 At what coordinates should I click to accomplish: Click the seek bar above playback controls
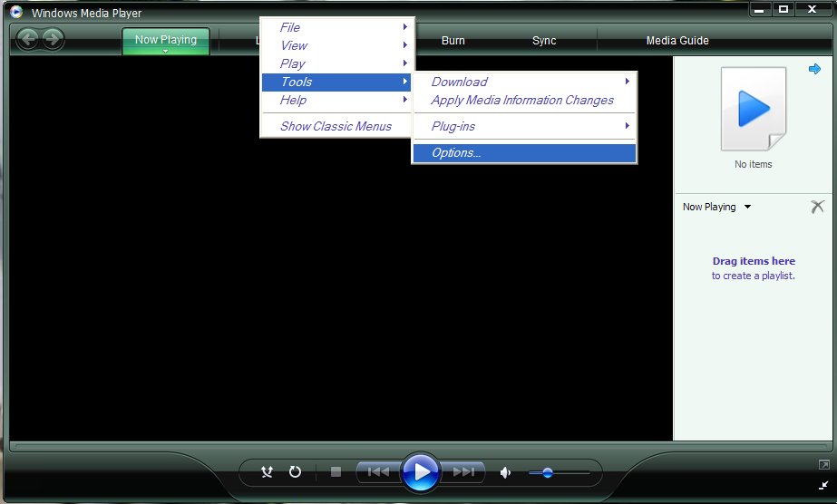click(421, 446)
